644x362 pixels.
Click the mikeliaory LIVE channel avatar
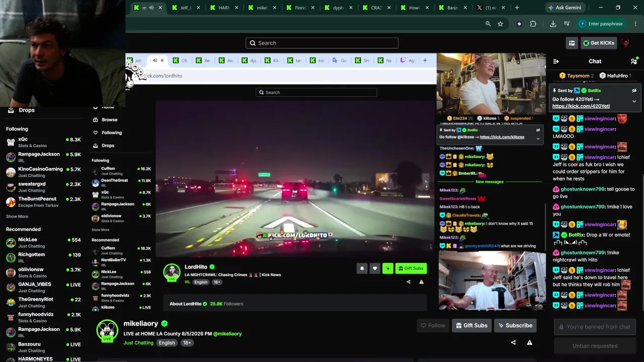(107, 330)
